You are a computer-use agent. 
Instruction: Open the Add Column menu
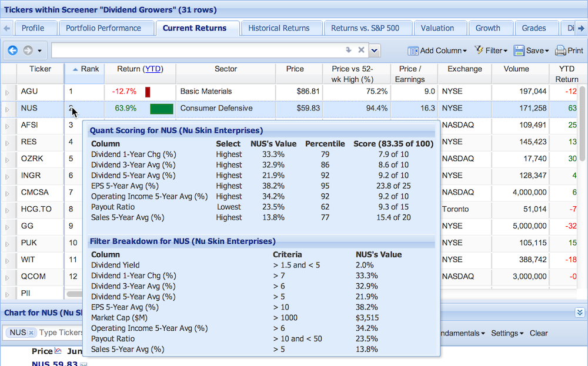coord(437,51)
